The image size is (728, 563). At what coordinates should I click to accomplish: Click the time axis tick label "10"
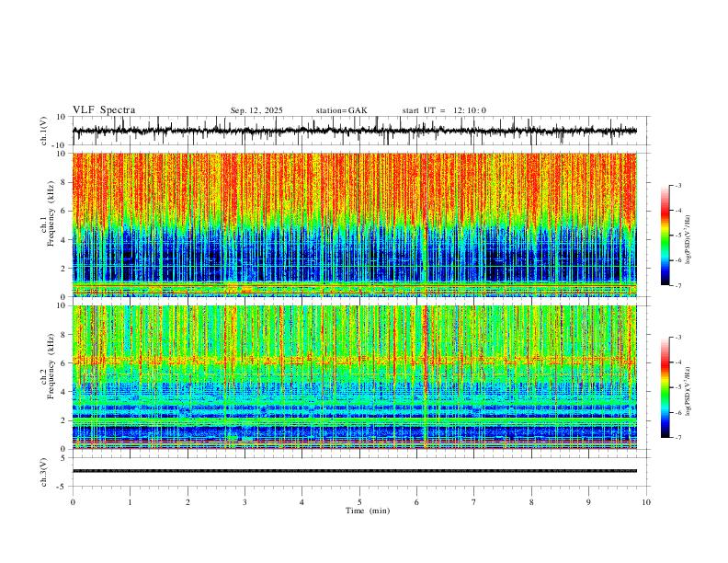coord(646,502)
